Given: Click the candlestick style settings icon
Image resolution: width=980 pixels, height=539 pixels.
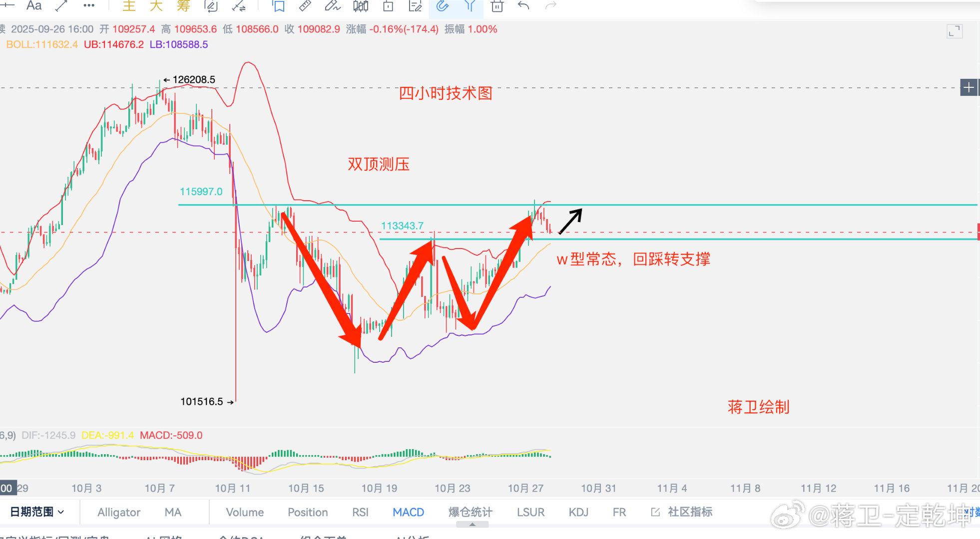Looking at the screenshot, I should pos(360,6).
